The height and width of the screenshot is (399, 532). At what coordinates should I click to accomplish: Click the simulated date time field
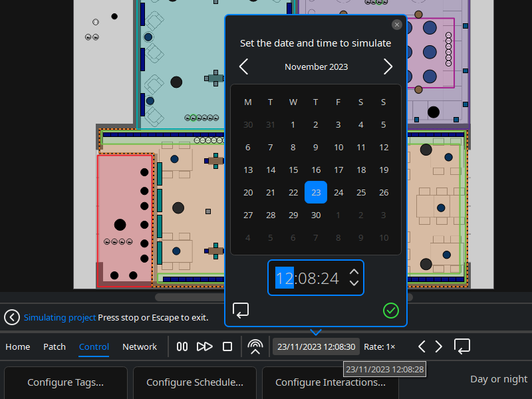317,346
